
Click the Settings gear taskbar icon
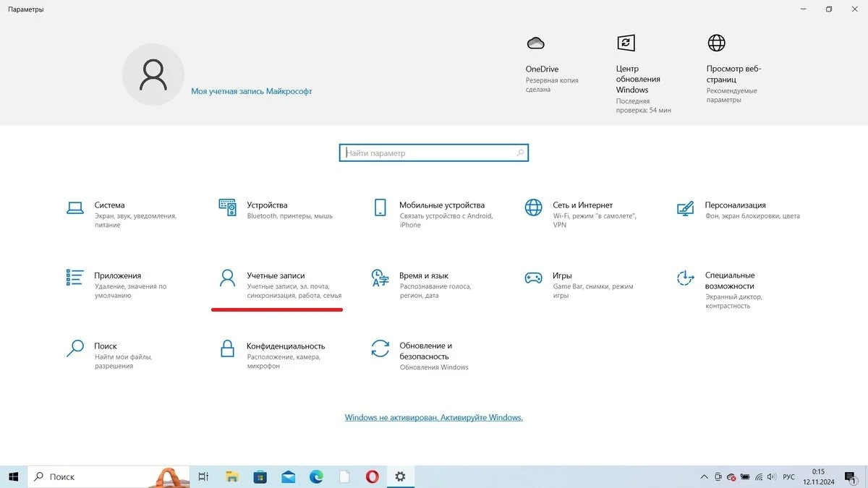coord(400,476)
